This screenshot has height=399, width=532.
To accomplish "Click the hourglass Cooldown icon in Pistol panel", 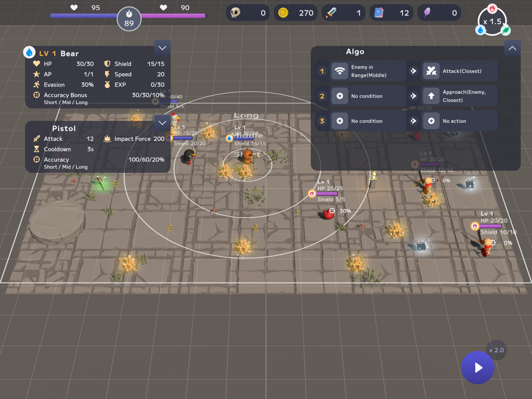I will 37,149.
